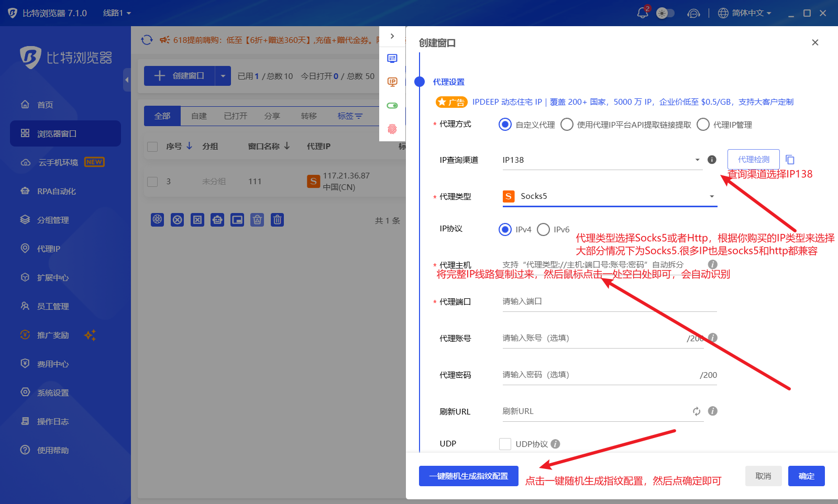
Task: Open the 标签 filter
Action: tap(350, 116)
